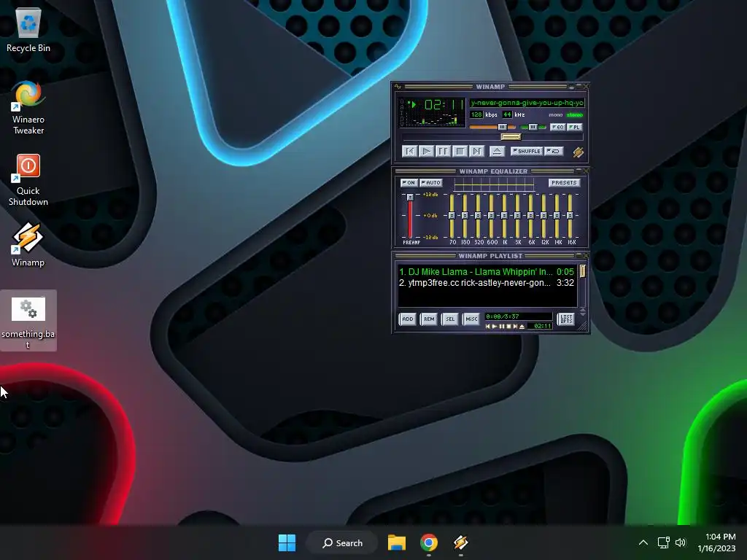Click the 14K equalizer band slider

pos(557,216)
